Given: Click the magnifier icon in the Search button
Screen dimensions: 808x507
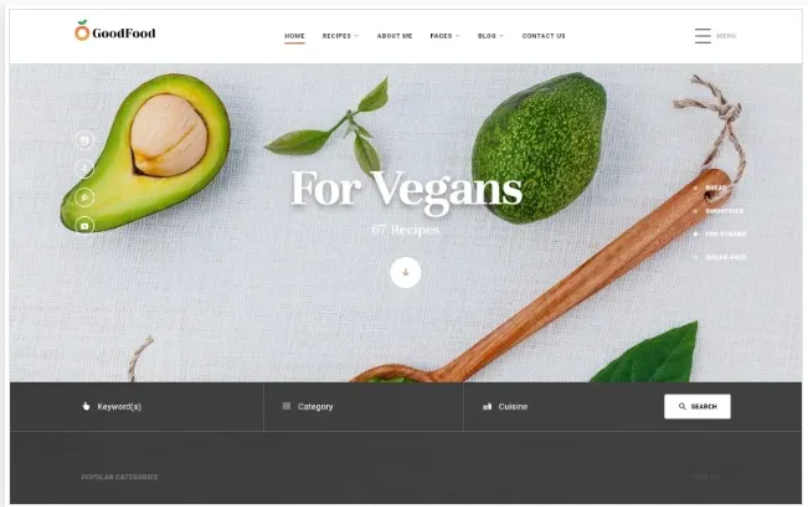Looking at the screenshot, I should click(682, 407).
